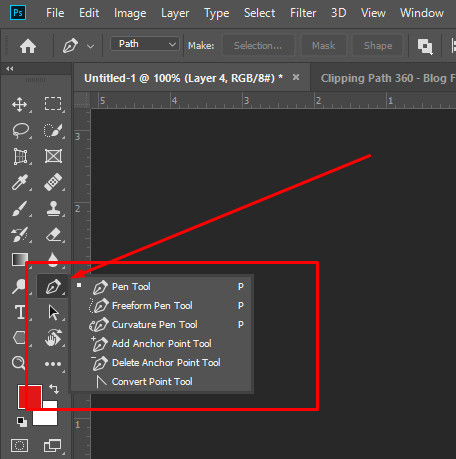Open the red foreground color swatch

tap(30, 397)
